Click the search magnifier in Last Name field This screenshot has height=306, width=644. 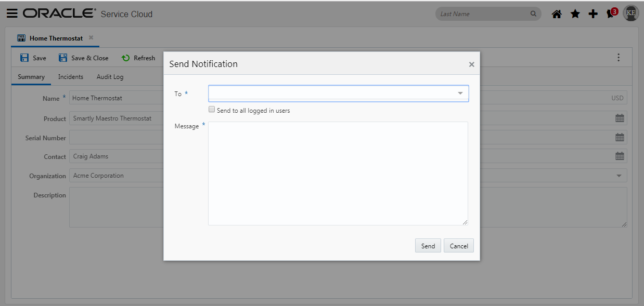[x=533, y=14]
